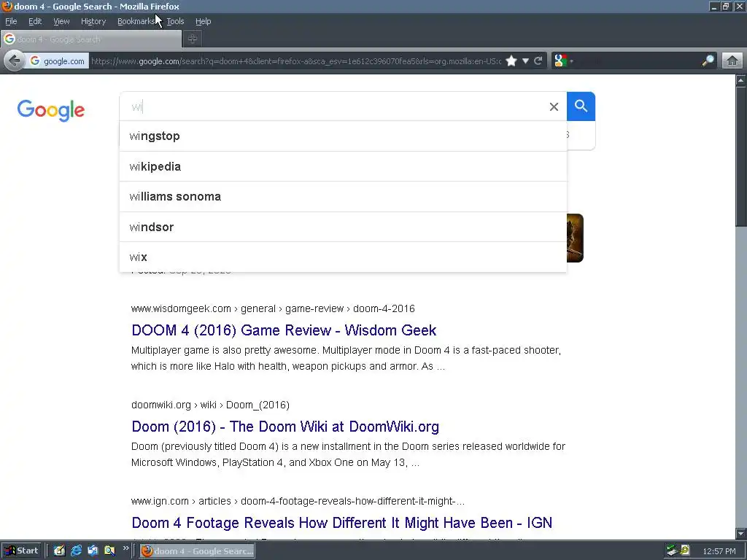
Task: Open the File menu
Action: click(11, 21)
